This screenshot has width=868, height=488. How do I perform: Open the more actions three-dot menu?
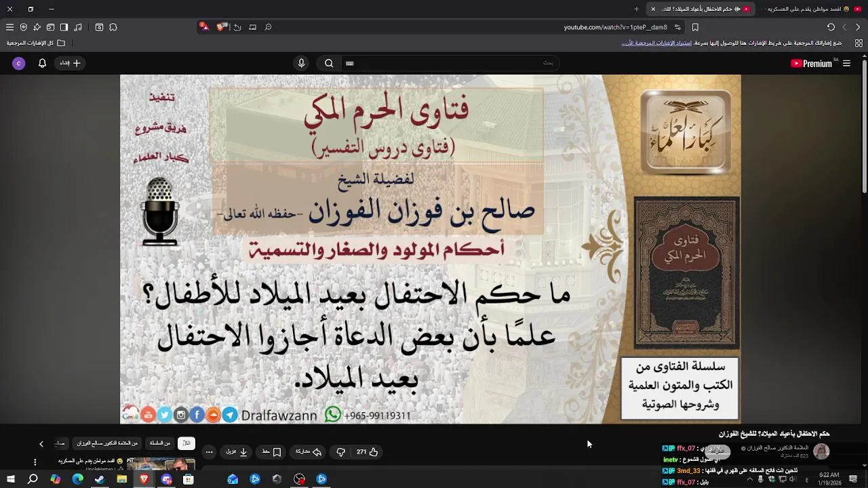pos(209,452)
